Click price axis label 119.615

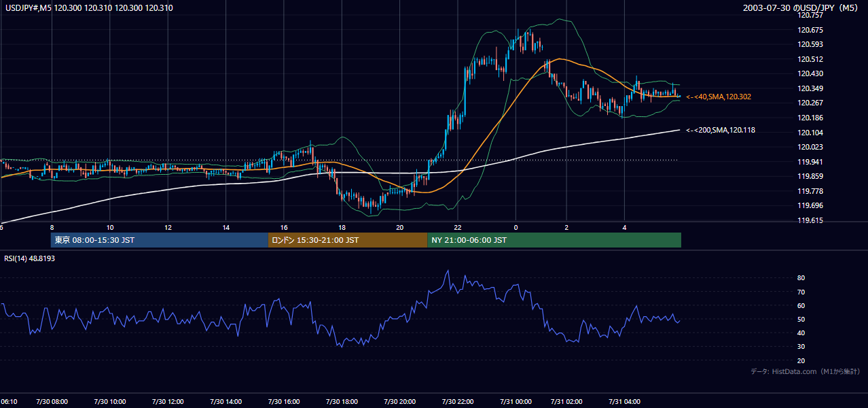(812, 220)
